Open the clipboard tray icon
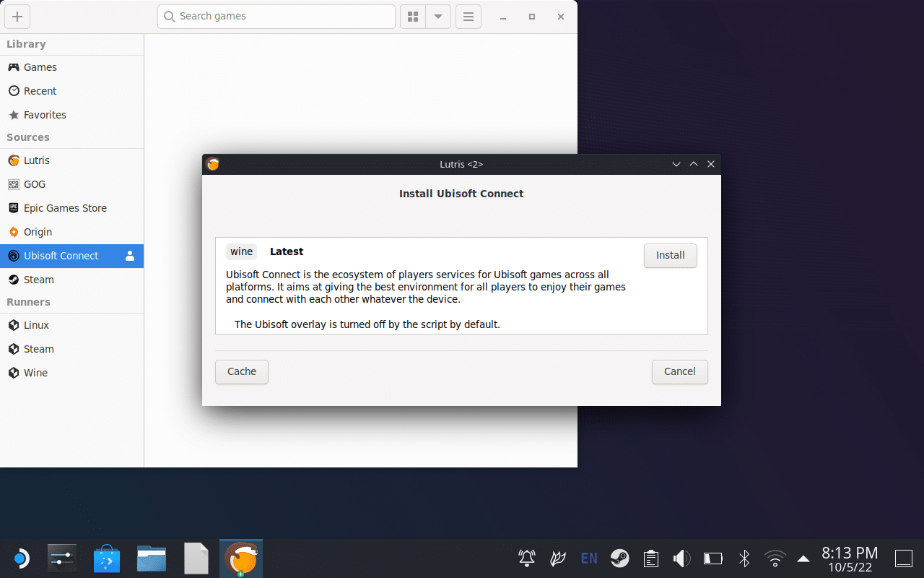The image size is (924, 578). click(x=651, y=558)
